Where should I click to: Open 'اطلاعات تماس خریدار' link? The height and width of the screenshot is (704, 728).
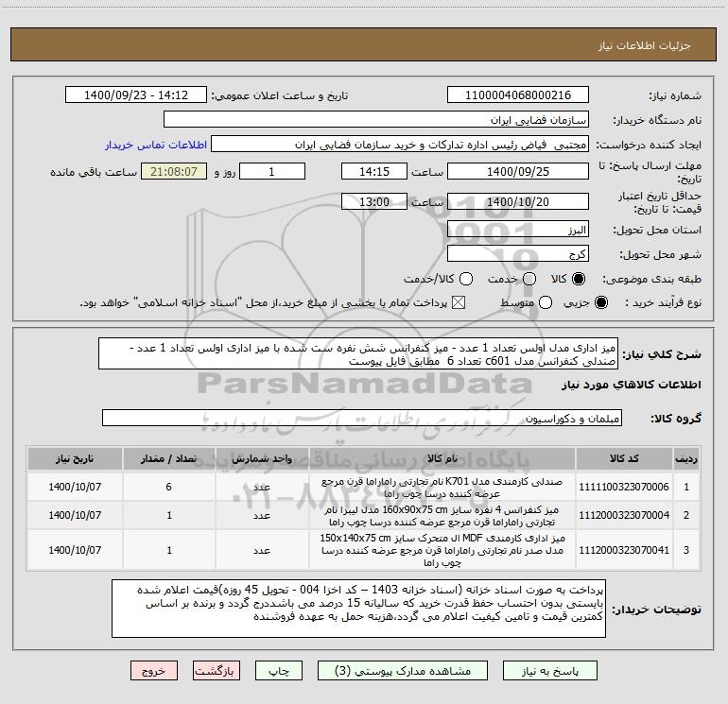(x=156, y=145)
